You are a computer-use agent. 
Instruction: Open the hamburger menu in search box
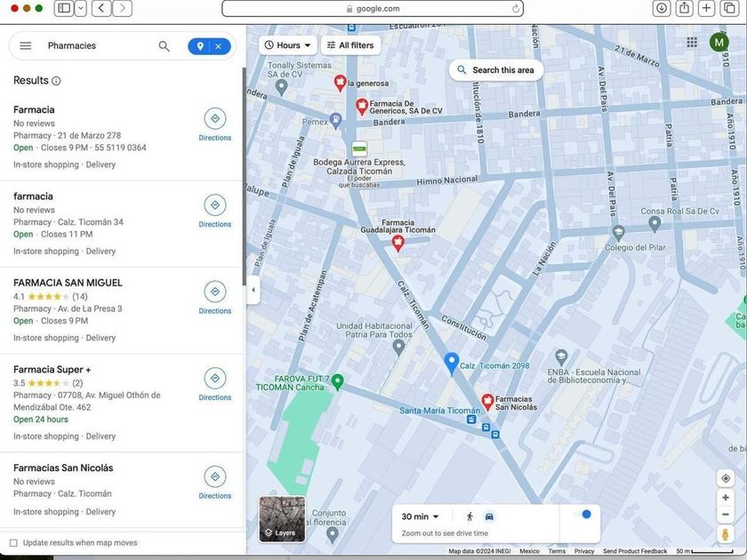tap(26, 45)
